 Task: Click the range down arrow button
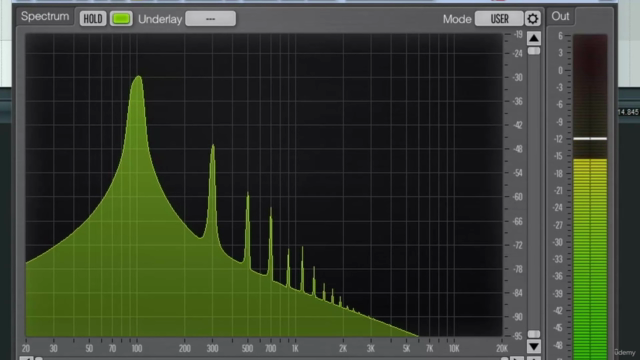point(533,347)
